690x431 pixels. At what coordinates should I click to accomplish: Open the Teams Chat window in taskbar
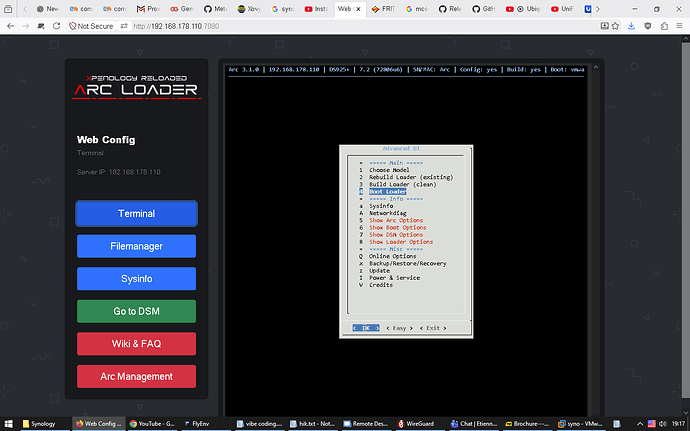click(x=474, y=424)
